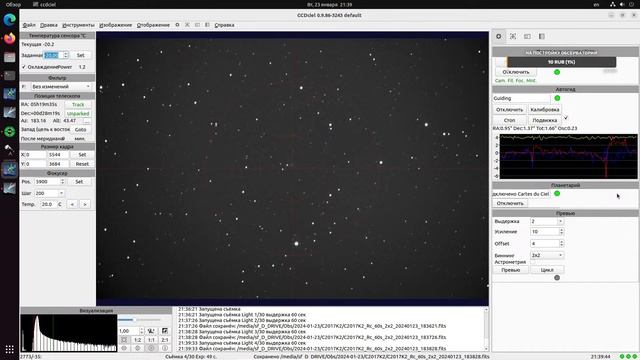Set zoom to 1:2
640x360 pixels.
[138, 340]
